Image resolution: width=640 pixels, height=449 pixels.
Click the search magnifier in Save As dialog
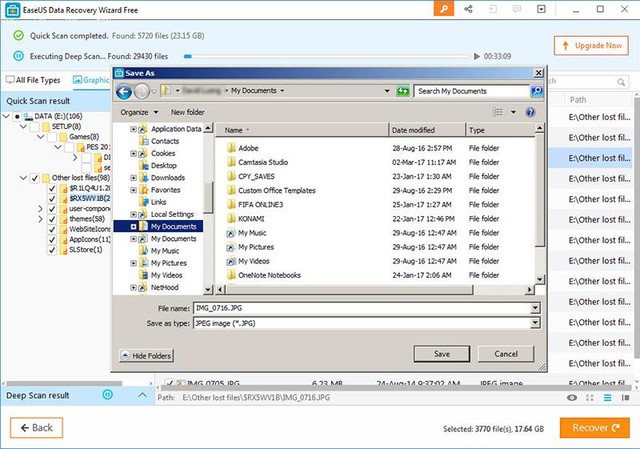537,91
